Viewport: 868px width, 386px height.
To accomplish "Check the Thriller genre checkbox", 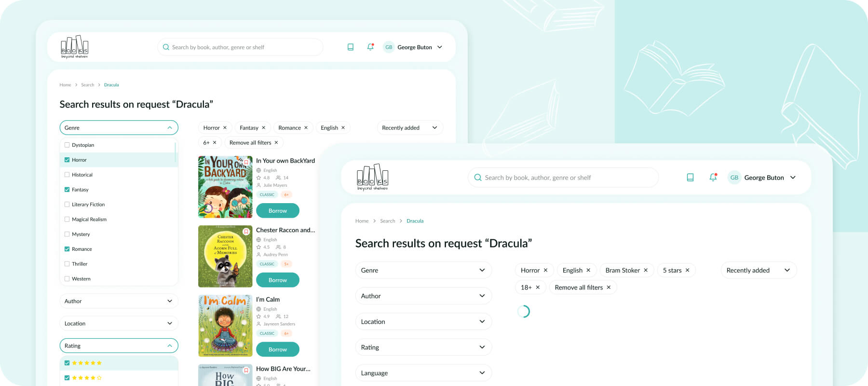I will coord(67,264).
